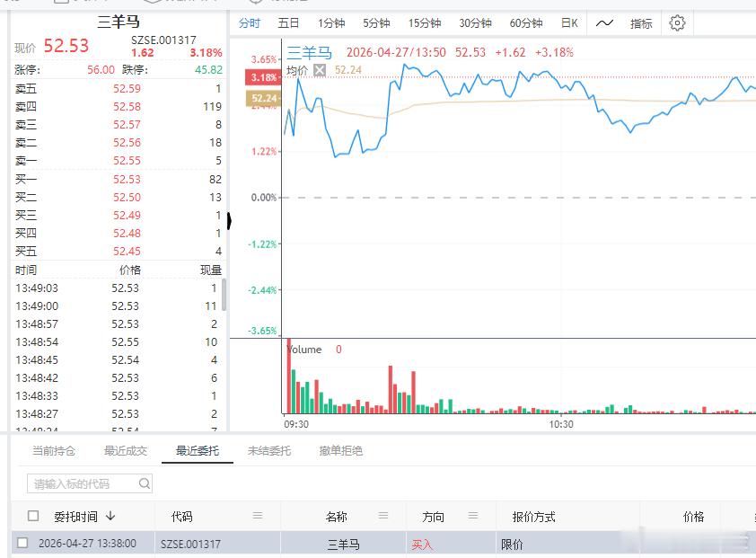Open the 撤单拒绝 tab

coord(341,451)
